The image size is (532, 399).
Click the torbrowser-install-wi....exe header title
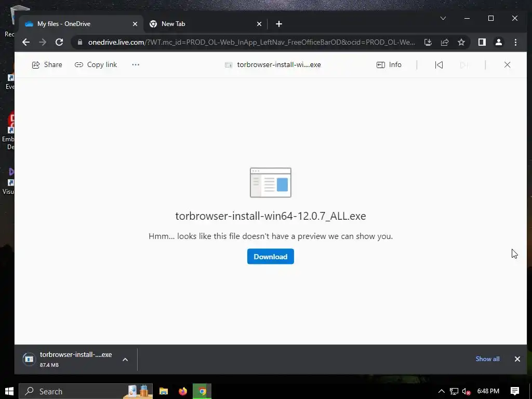279,65
